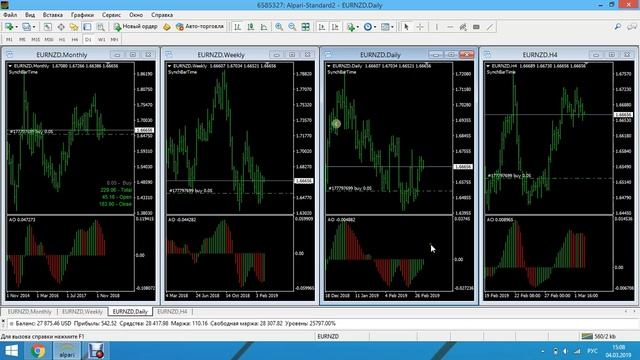Switch timeframe to W1
This screenshot has width=640, height=360.
[102, 40]
